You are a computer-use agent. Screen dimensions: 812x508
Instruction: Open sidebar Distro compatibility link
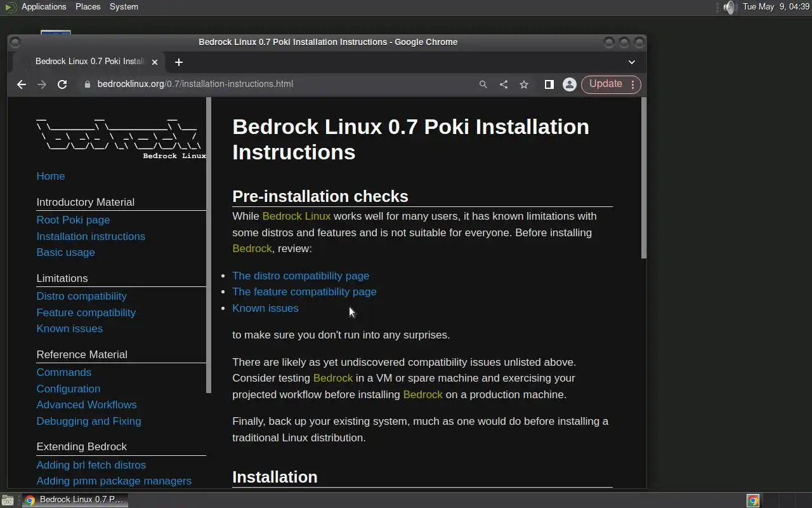click(81, 297)
